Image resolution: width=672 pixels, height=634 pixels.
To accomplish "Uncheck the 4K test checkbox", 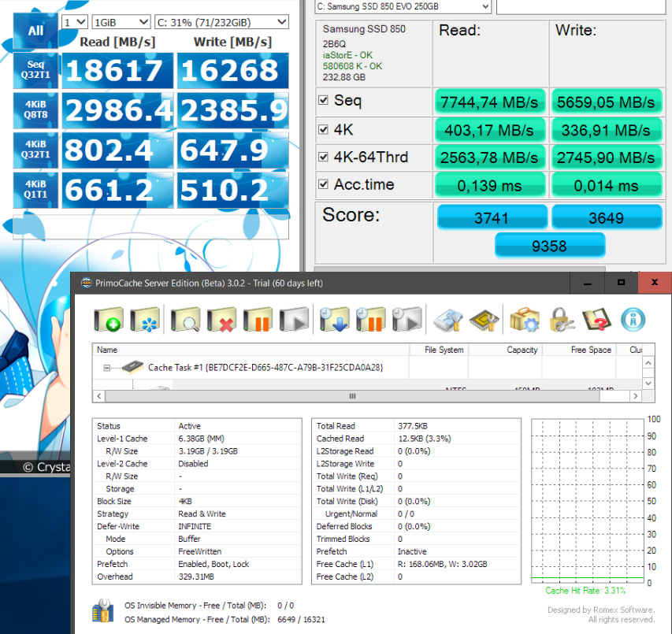I will point(324,129).
